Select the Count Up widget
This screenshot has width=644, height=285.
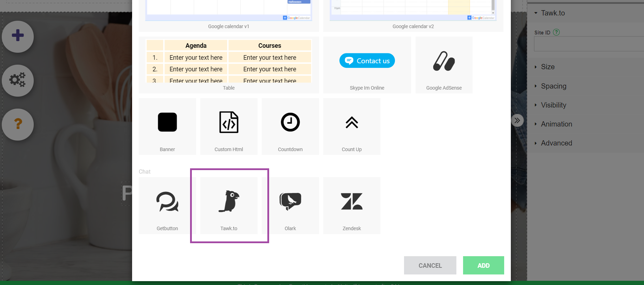pos(352,127)
